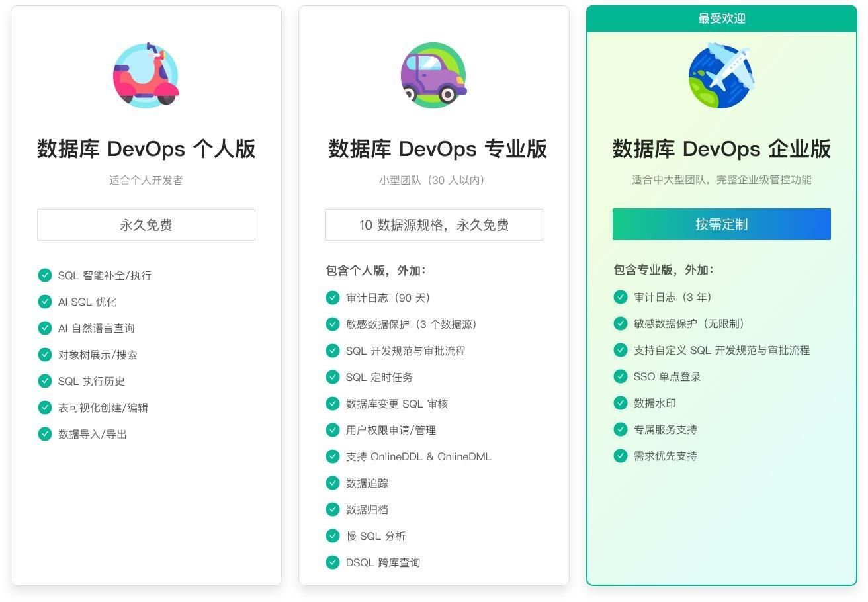Click the airplane globe icon on 企业版 card
This screenshot has width=868, height=602.
(721, 75)
